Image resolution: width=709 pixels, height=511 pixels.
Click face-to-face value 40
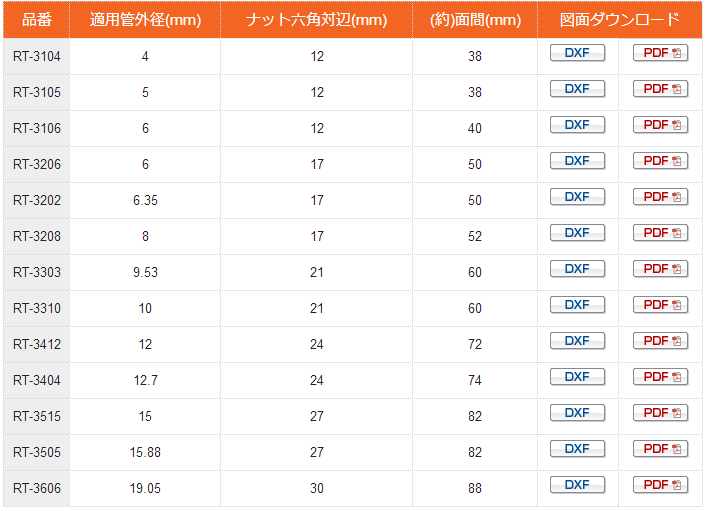[475, 128]
